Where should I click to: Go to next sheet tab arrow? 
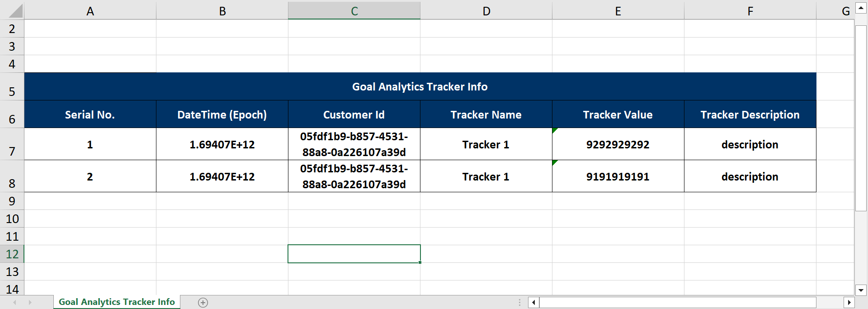30,302
